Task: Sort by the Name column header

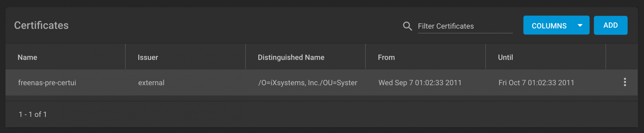Action: 28,57
